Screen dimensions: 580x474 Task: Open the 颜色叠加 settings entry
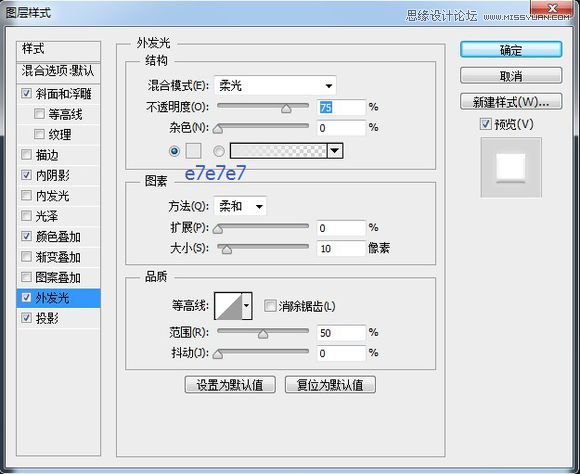tap(58, 236)
